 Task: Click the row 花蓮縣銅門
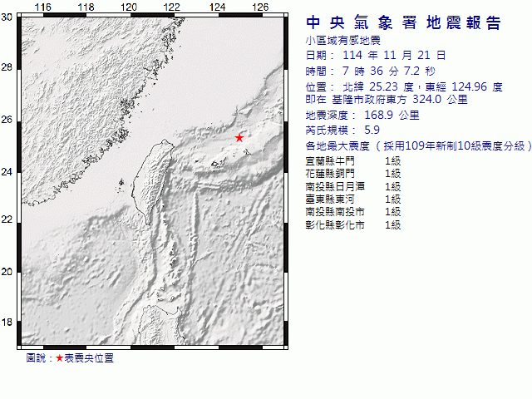point(352,174)
